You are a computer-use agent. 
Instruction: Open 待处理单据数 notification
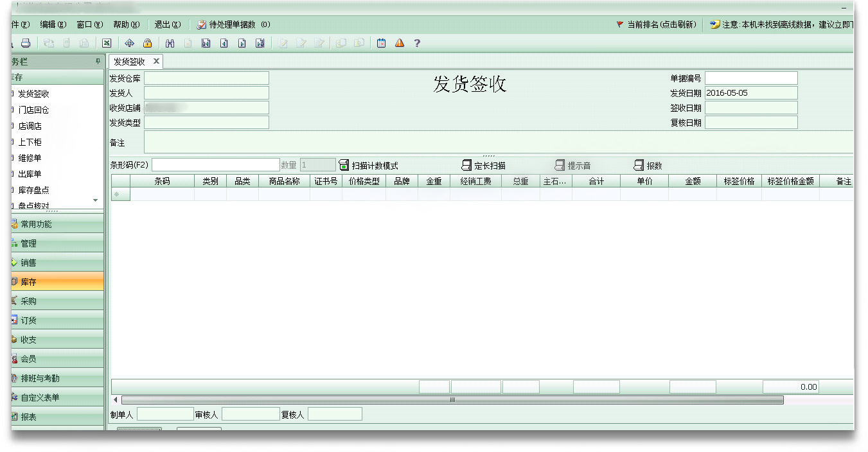click(x=233, y=24)
